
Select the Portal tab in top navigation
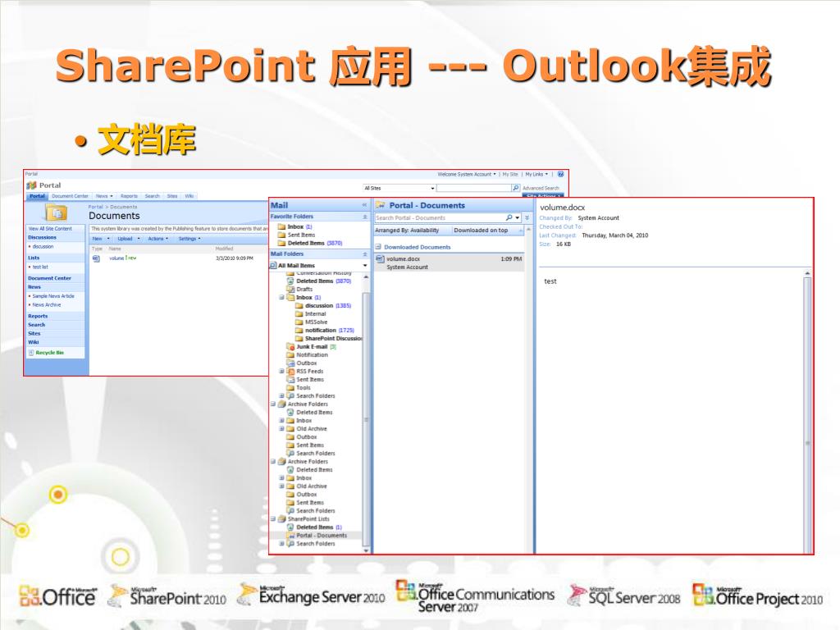pyautogui.click(x=37, y=196)
